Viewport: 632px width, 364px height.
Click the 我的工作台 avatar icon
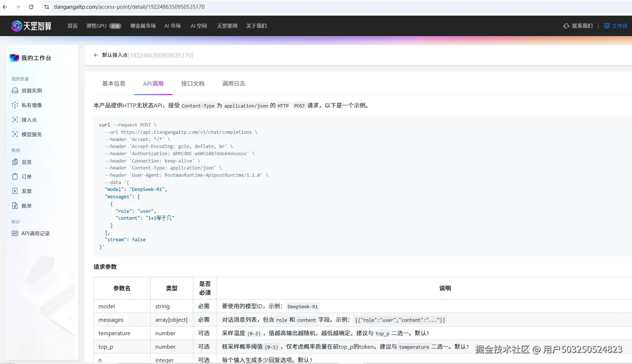pyautogui.click(x=14, y=58)
